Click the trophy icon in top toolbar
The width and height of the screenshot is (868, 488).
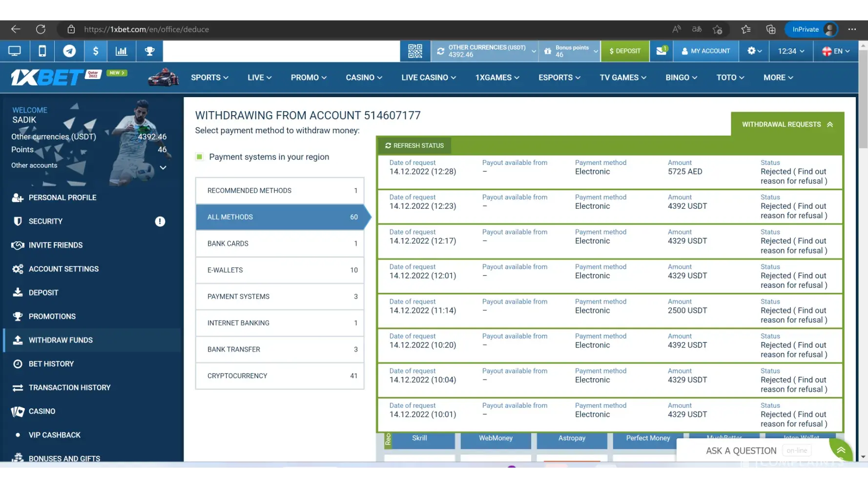[x=149, y=51]
